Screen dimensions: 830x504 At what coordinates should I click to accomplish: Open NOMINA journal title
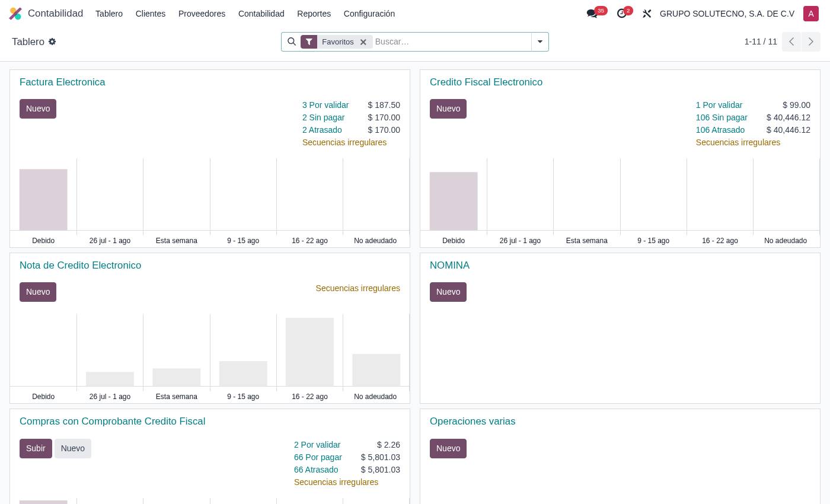(449, 265)
